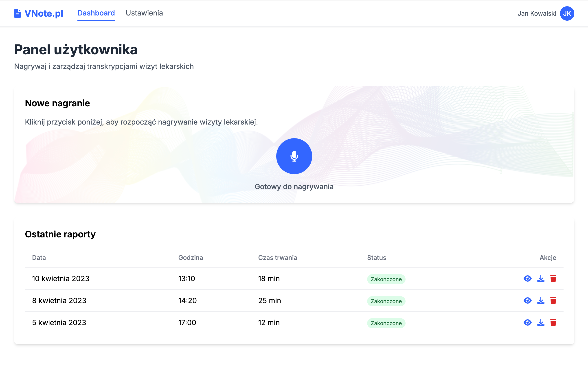
Task: Click the VNote.pl document logo icon
Action: (x=17, y=13)
